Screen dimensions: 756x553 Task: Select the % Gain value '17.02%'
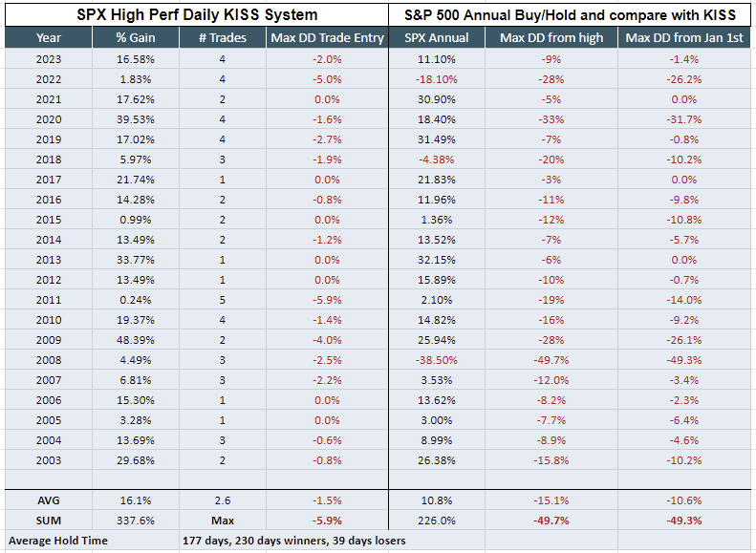(136, 139)
